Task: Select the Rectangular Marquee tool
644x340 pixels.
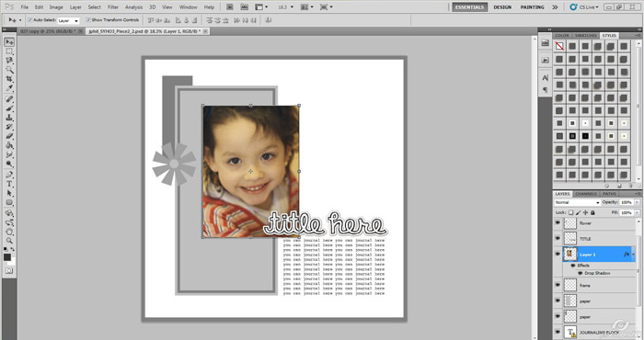Action: 9,51
